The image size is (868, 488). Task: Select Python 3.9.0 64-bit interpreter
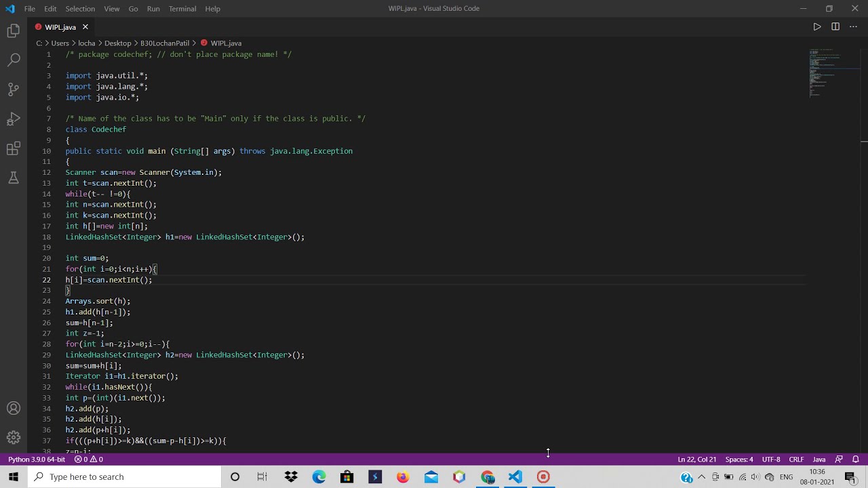click(x=37, y=460)
